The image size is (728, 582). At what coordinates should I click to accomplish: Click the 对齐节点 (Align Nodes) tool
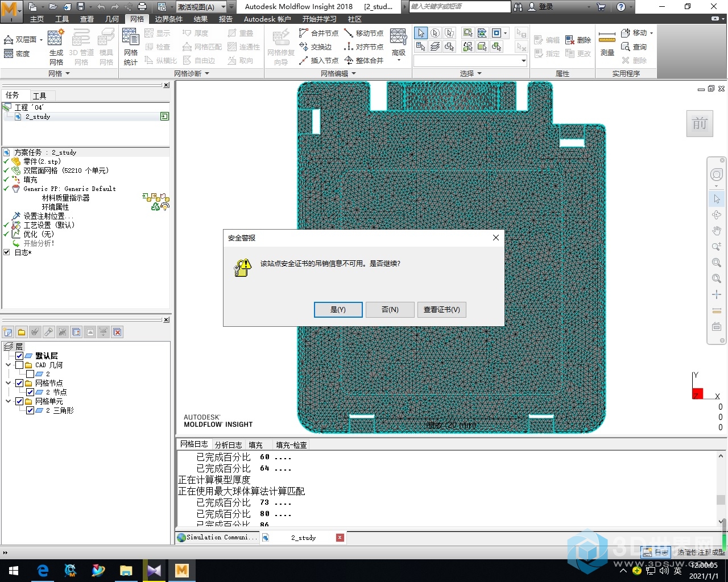point(363,47)
